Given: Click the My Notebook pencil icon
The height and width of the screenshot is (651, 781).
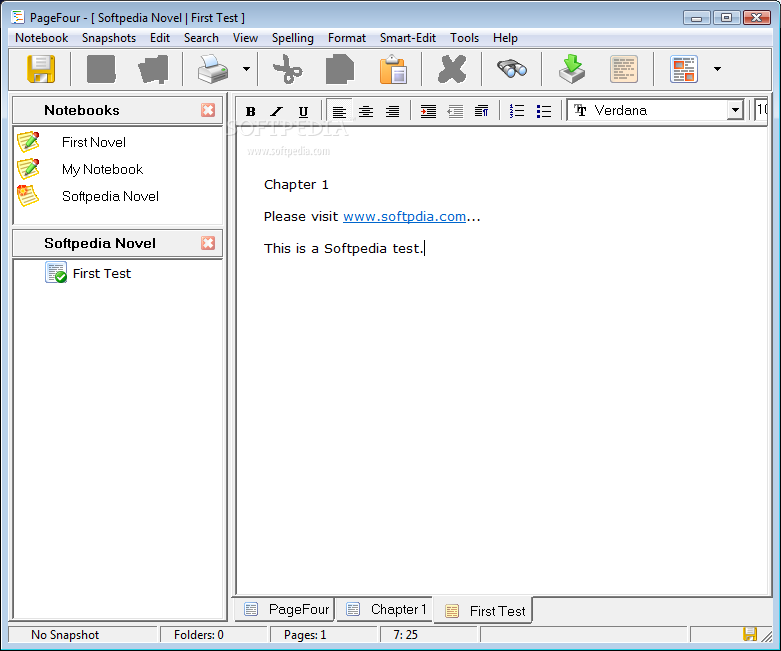Looking at the screenshot, I should (x=28, y=169).
